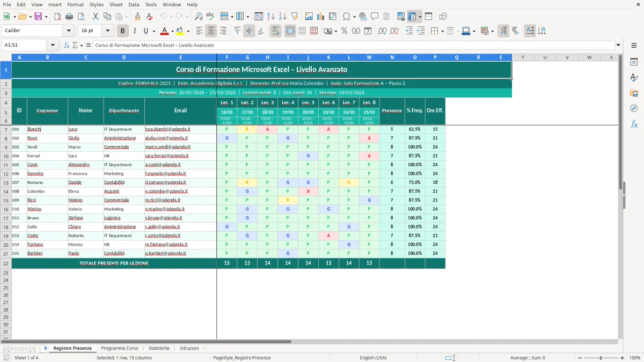
Task: Switch to Istruzioni sheet tab
Action: (189, 348)
